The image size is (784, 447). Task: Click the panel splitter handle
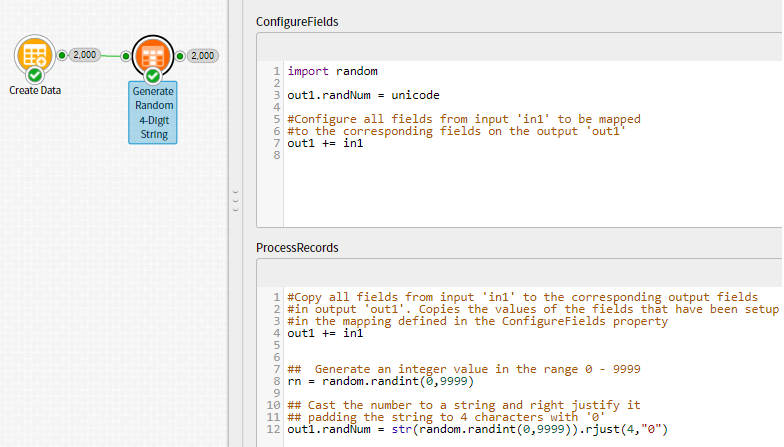tap(235, 201)
